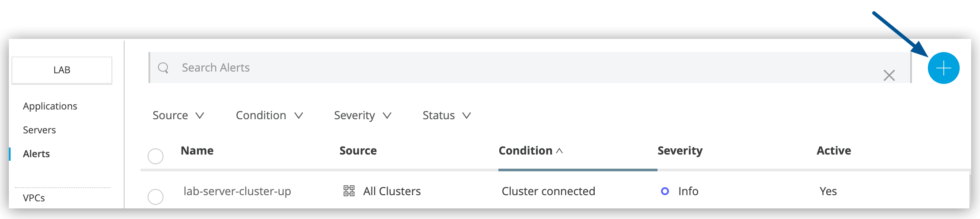The width and height of the screenshot is (980, 219).
Task: Click the blue plus add alert button
Action: click(x=943, y=68)
